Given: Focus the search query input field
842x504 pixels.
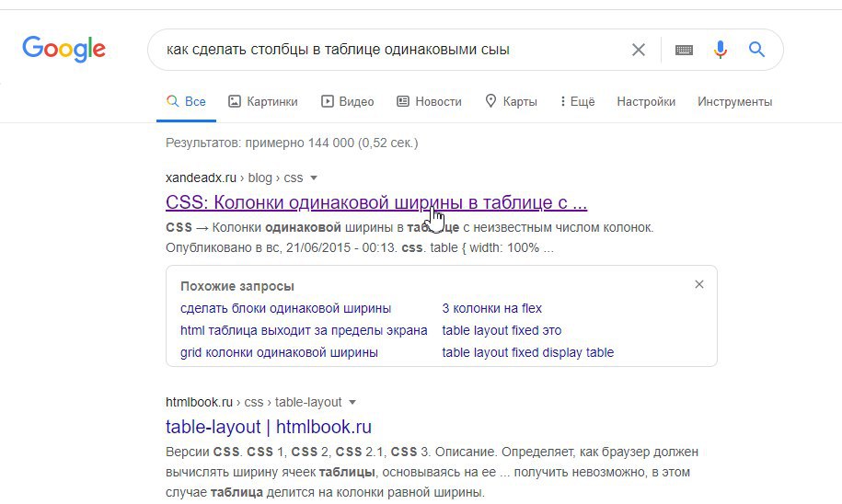Looking at the screenshot, I should coord(392,50).
